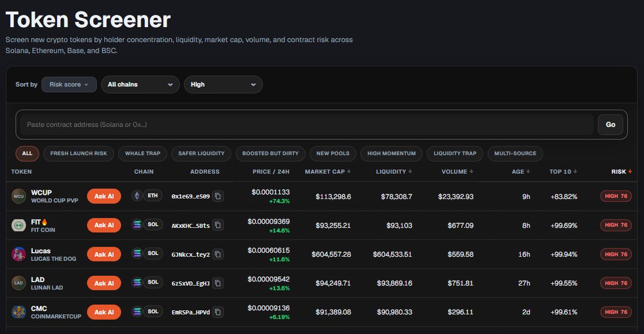The image size is (644, 334).
Task: Click the address 0x1e69…e509
Action: pos(191,196)
